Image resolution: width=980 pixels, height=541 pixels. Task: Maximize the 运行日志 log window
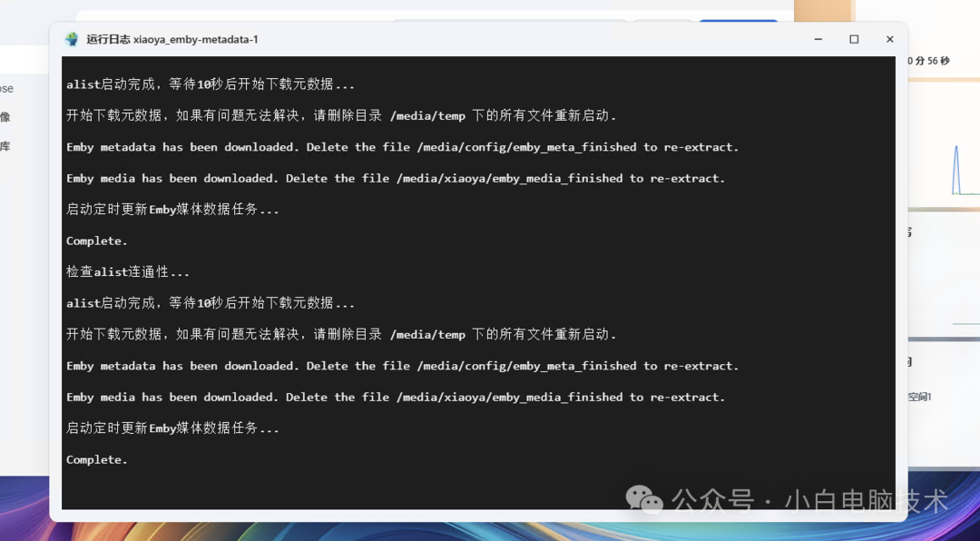pos(854,39)
